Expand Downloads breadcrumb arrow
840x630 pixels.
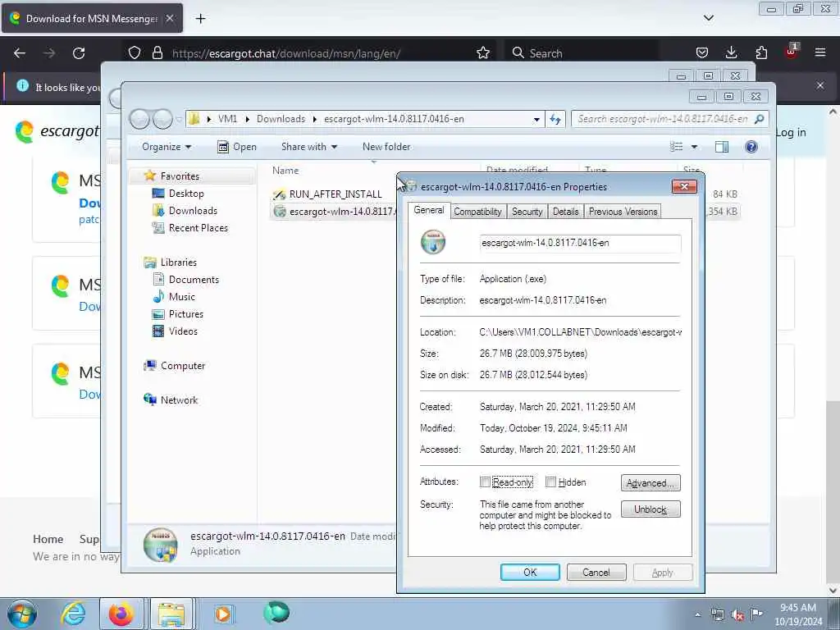coord(314,119)
